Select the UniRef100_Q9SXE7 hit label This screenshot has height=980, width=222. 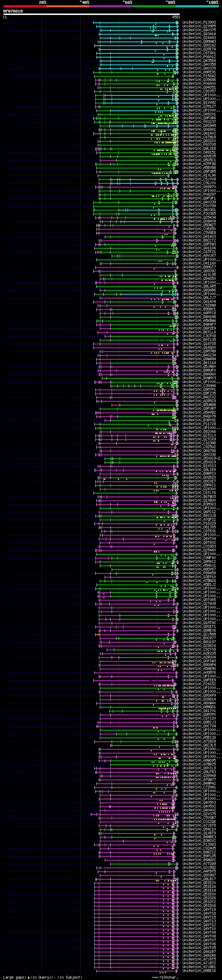click(199, 481)
